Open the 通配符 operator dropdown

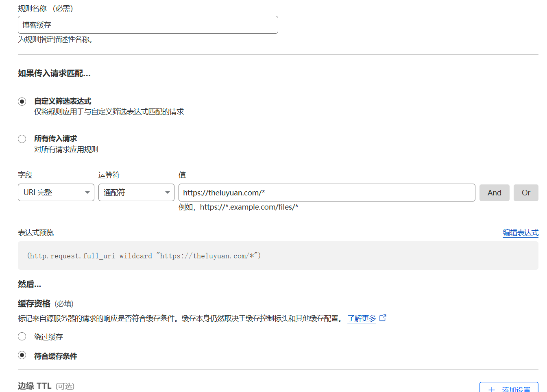point(136,193)
